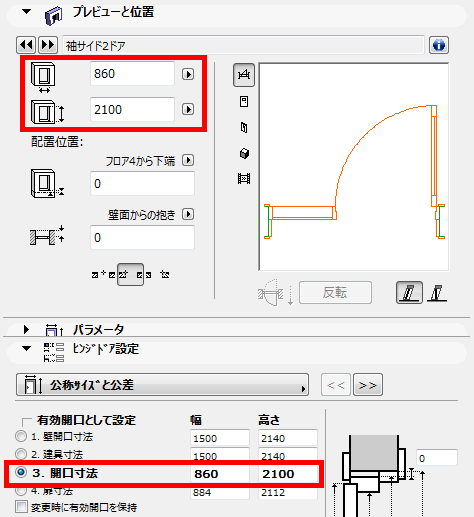The height and width of the screenshot is (517, 474).
Task: Collapse the プレビューと位置 section
Action: (x=26, y=12)
